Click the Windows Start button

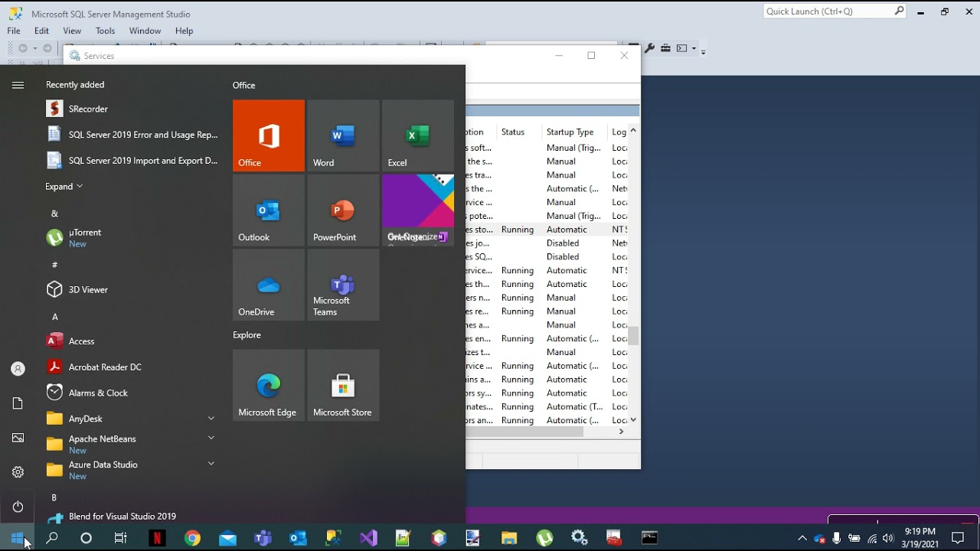(x=18, y=538)
